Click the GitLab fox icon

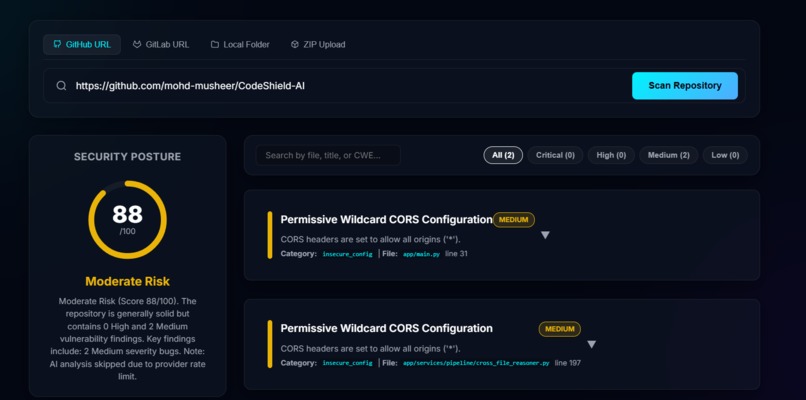(x=137, y=45)
